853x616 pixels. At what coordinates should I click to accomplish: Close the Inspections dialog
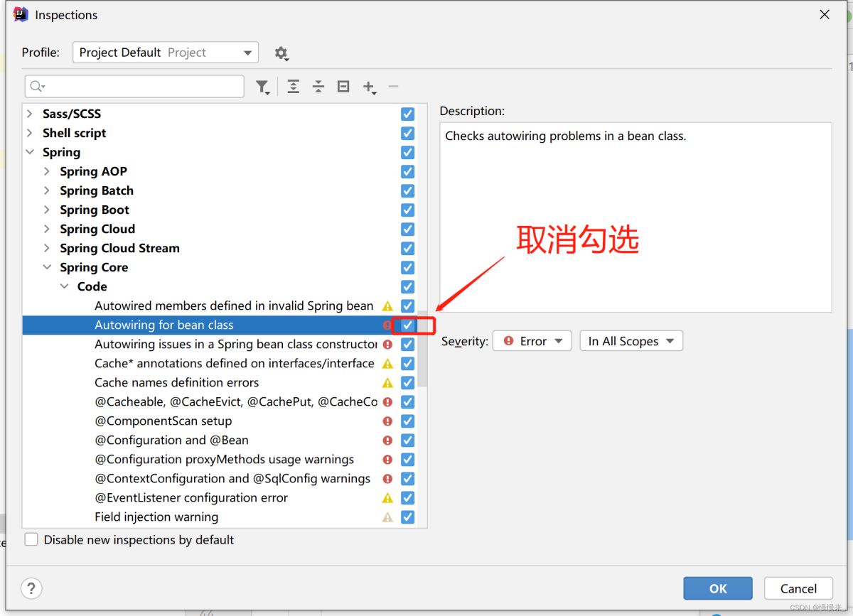825,15
